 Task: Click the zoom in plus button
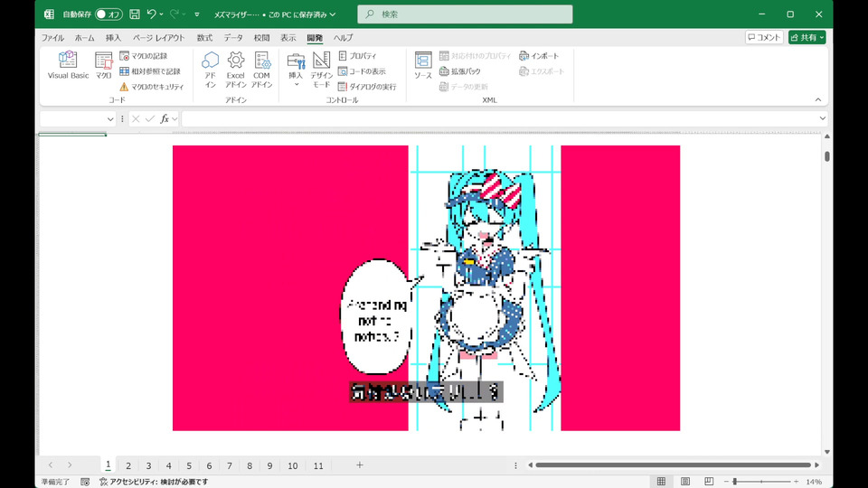[x=796, y=482]
